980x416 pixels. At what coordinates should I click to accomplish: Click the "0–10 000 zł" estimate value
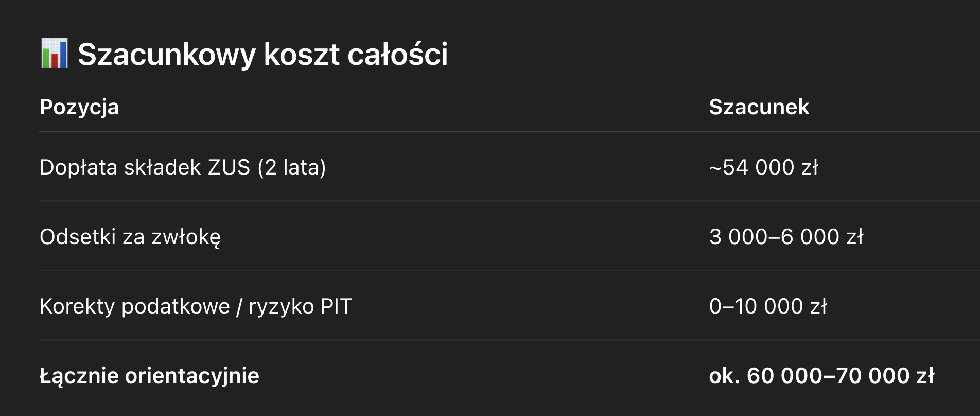coord(768,306)
